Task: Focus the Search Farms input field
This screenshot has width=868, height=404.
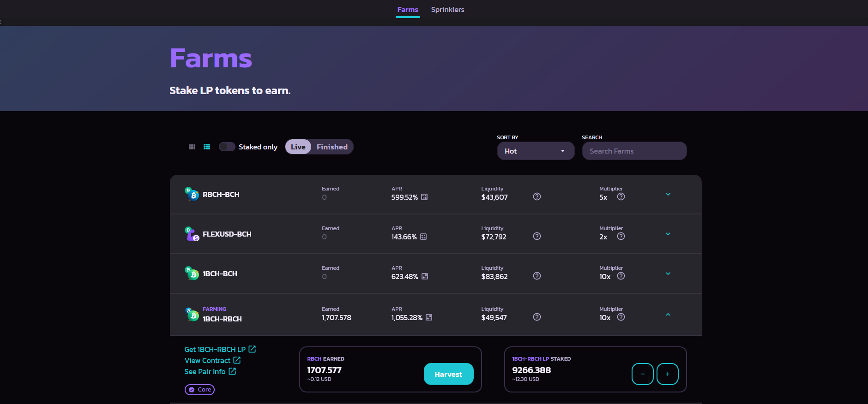Action: coord(634,151)
